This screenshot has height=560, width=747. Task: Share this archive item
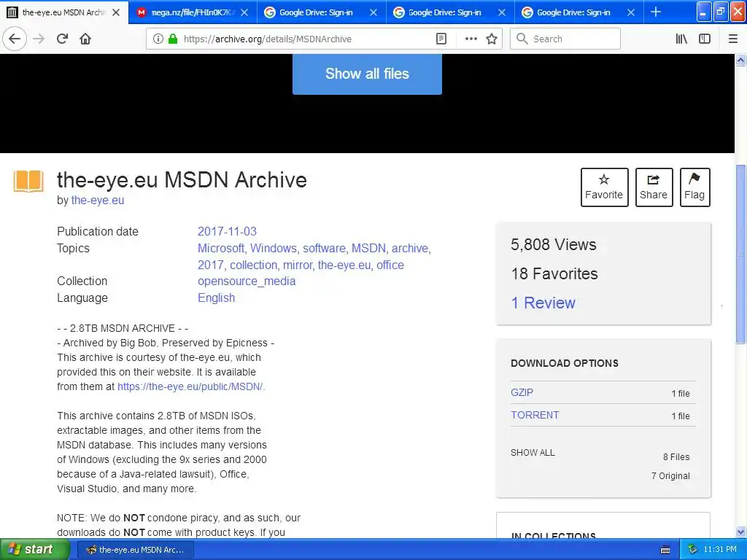[x=654, y=187]
